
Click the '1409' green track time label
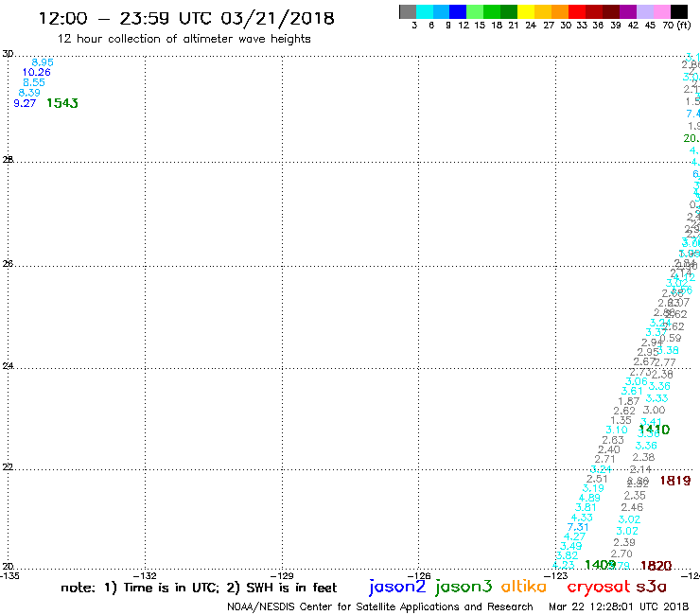600,565
